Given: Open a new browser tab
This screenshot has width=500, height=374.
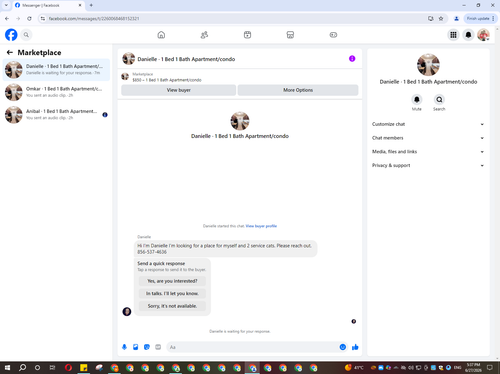Looking at the screenshot, I should 91,5.
